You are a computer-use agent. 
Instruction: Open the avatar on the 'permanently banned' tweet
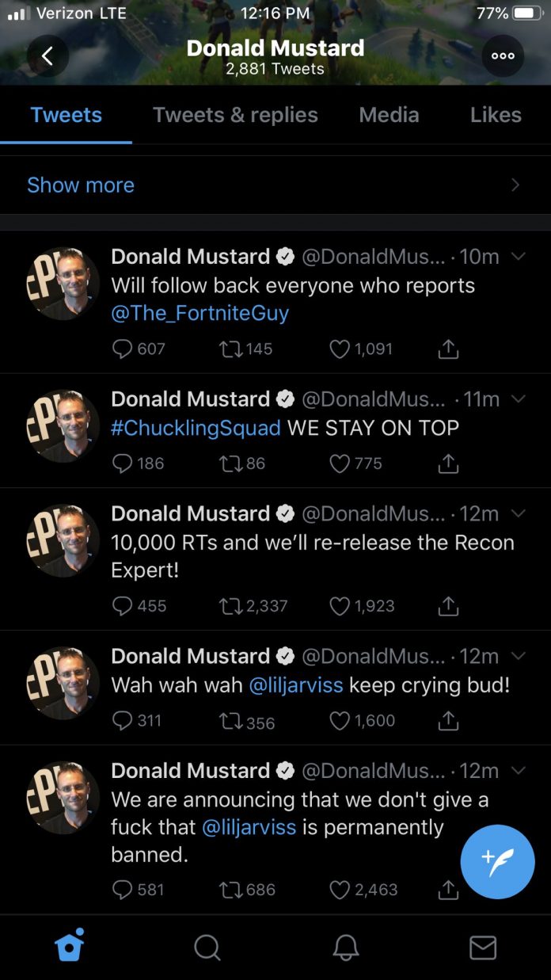click(63, 798)
